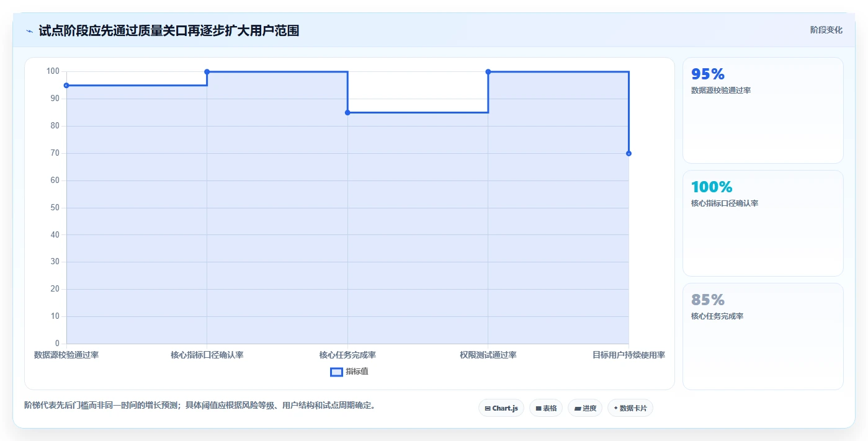Select the 表格 tag pill
868x441 pixels.
(546, 408)
